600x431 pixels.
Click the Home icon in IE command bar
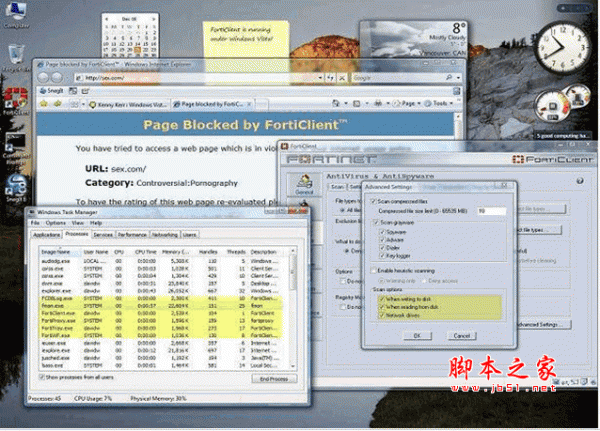(x=336, y=103)
